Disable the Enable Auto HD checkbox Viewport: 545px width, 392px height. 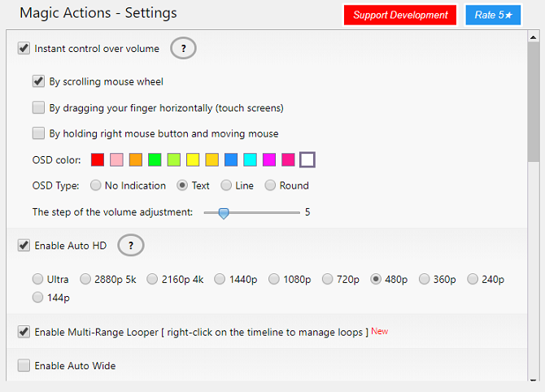[24, 246]
